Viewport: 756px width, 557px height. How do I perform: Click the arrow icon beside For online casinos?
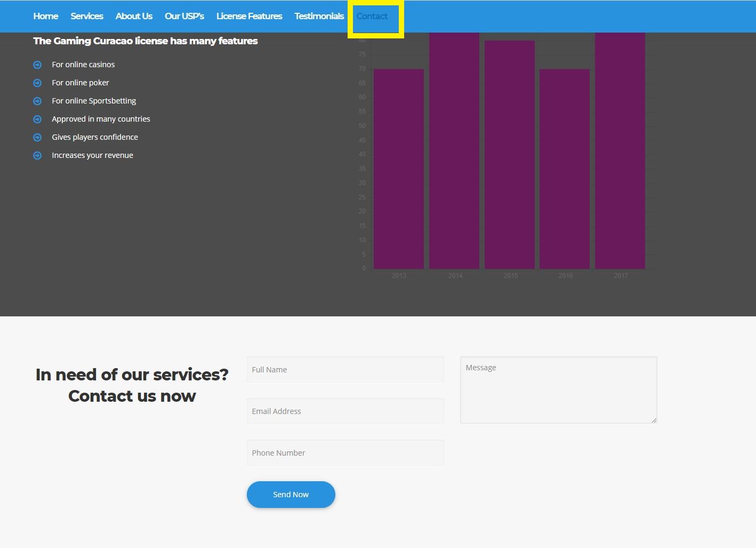(x=37, y=65)
